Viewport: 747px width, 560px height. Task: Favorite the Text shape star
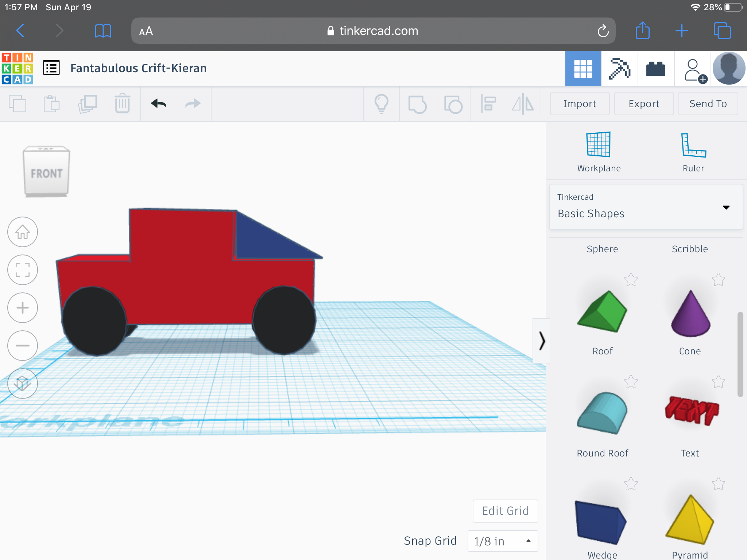[718, 382]
